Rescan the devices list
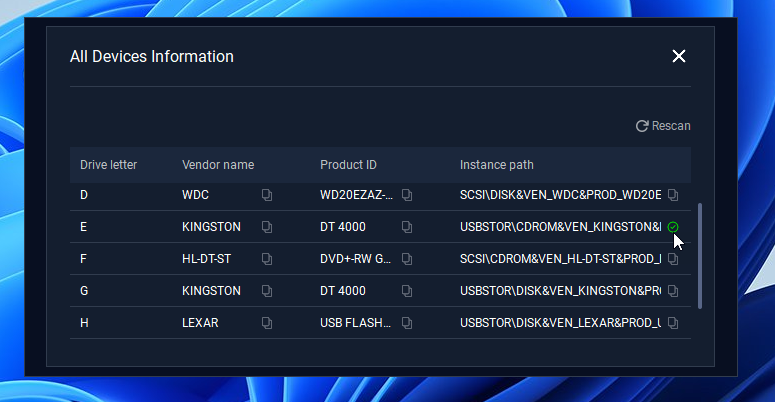Screen dimensions: 775x402 [x=663, y=126]
